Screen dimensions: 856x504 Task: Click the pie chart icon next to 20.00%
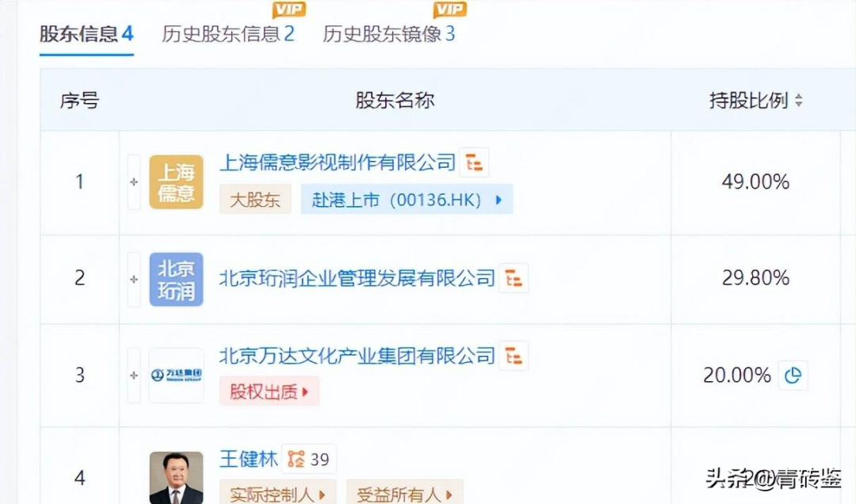(793, 375)
